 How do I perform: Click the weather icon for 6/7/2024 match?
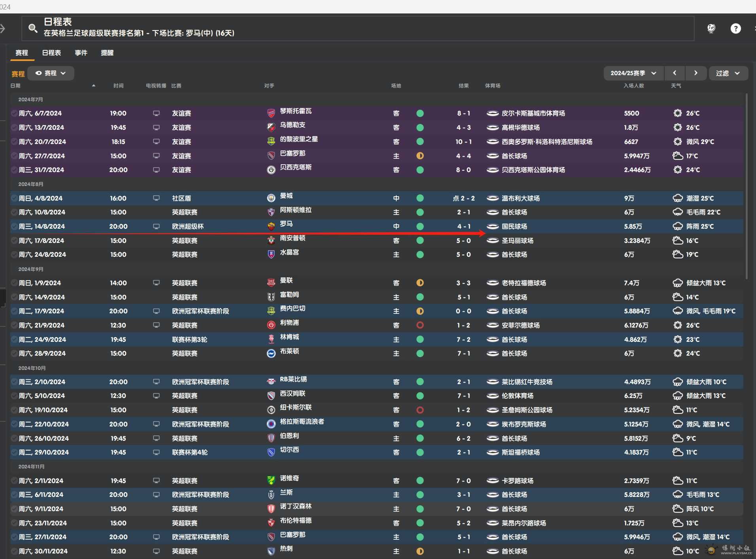click(677, 113)
